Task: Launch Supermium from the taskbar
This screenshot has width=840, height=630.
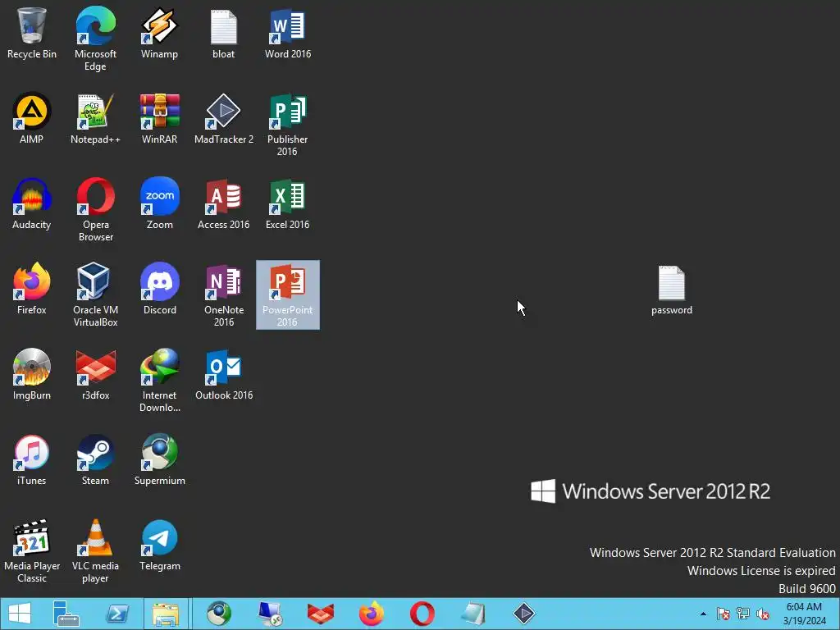Action: pos(219,614)
